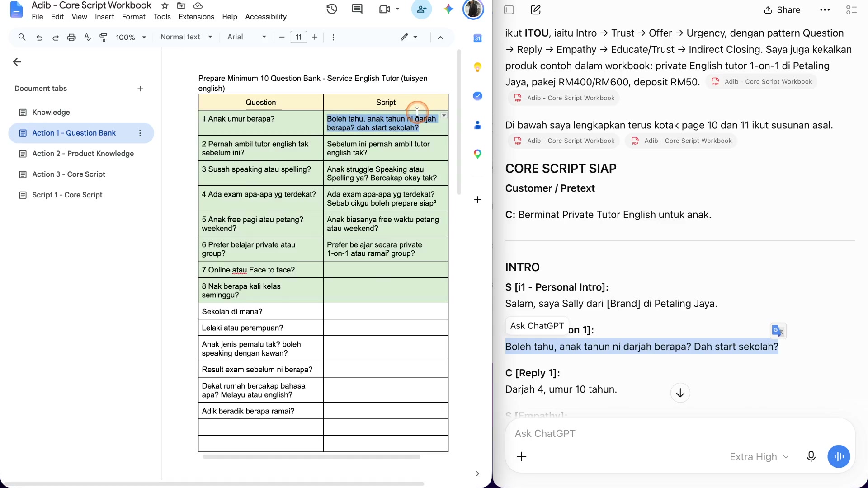Print the document using printer icon
The image size is (868, 488).
pos(71,38)
